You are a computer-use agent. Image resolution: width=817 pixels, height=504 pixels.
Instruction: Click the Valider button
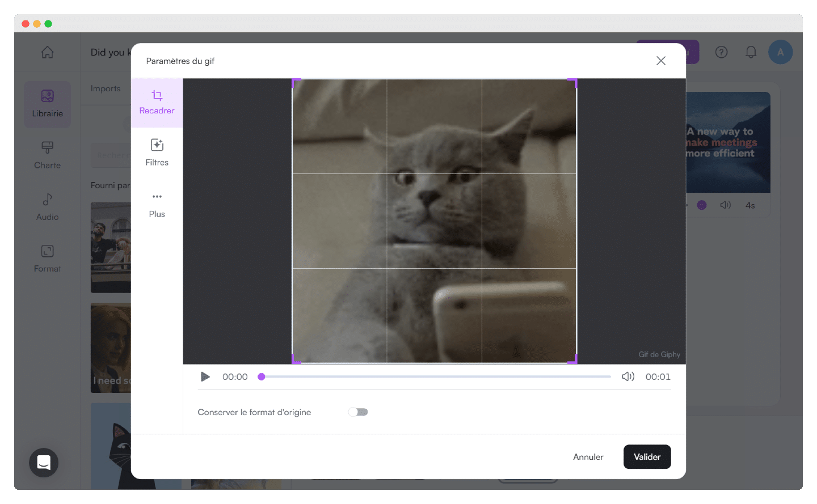click(x=647, y=457)
